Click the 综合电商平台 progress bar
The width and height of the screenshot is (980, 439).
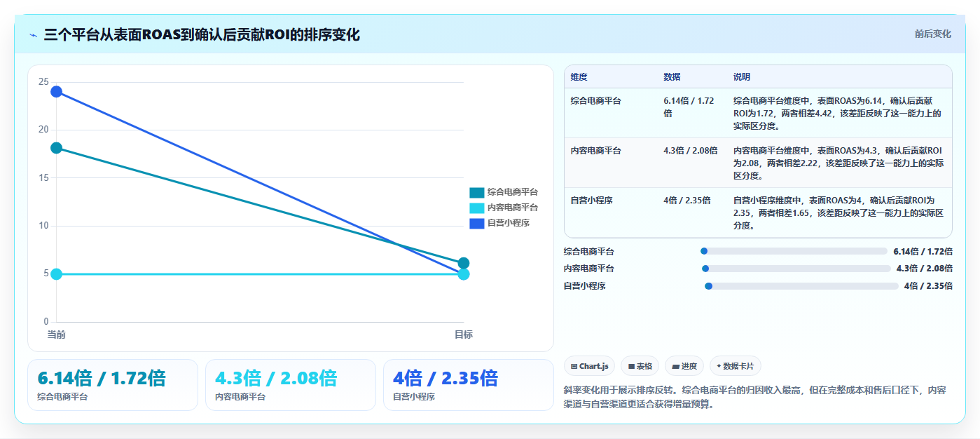[x=794, y=251]
